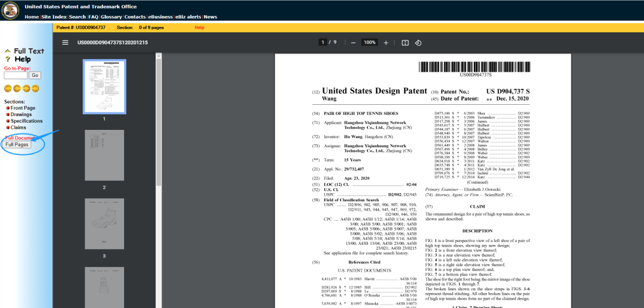
Task: Go to last page gold arrow
Action: [35, 88]
